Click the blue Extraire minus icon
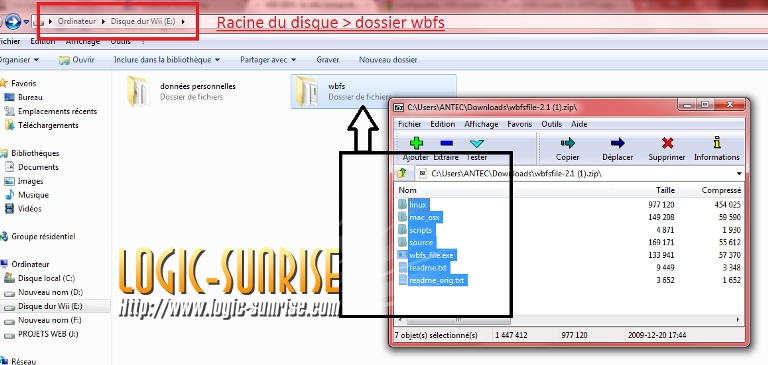The width and height of the screenshot is (768, 365). (446, 144)
